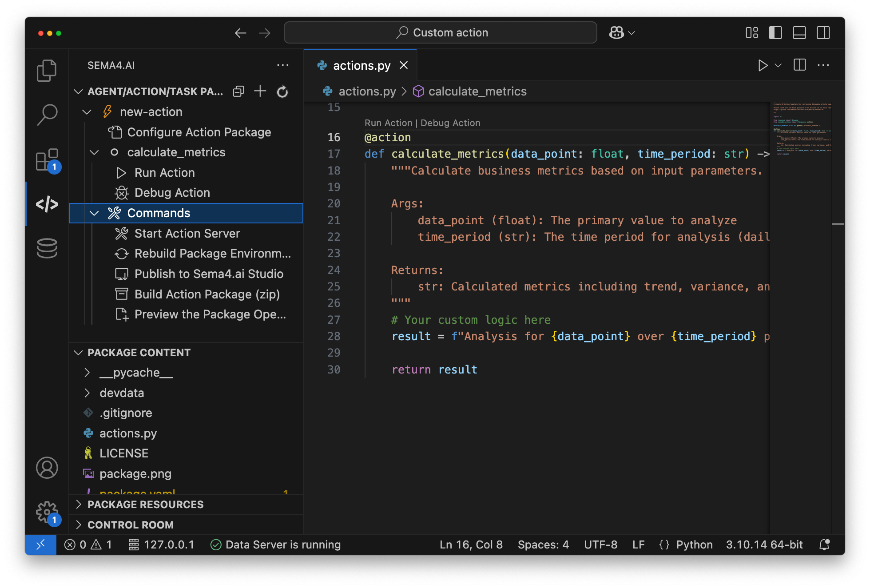Open the Extensions view with badge

click(x=48, y=160)
